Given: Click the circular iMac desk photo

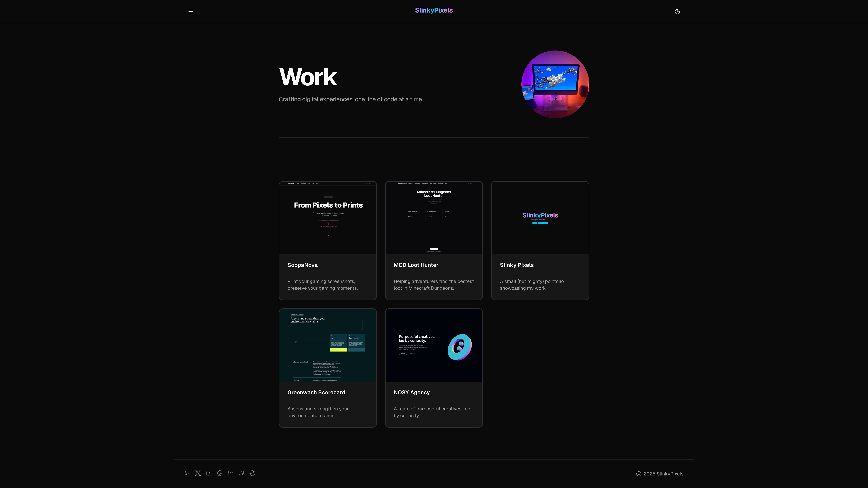Looking at the screenshot, I should pos(555,84).
